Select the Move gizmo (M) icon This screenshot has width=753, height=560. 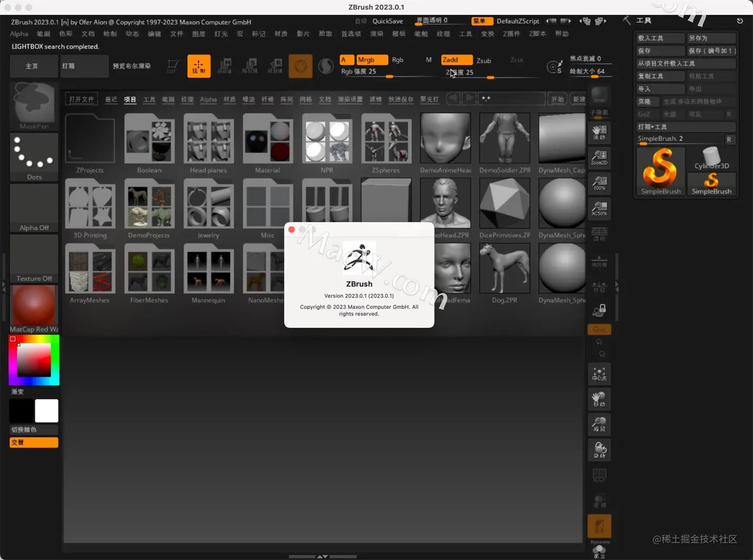(x=224, y=66)
